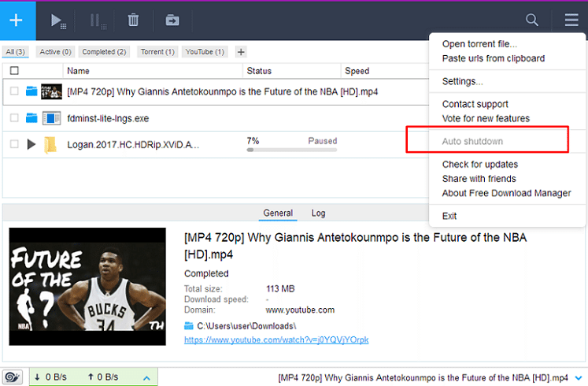Open the youtube.com watch link
This screenshot has height=386, width=588.
[x=276, y=340]
